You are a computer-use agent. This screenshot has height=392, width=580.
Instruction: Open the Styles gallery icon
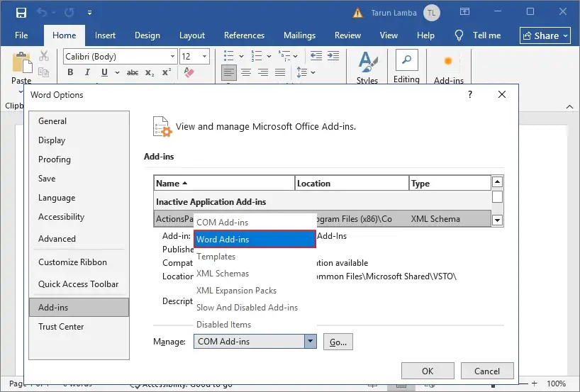368,62
